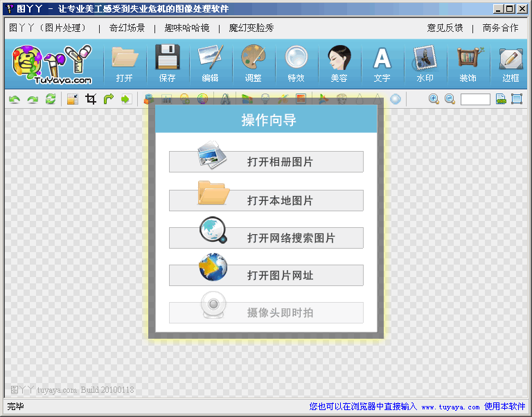The width and height of the screenshot is (532, 417).
Task: Open the 编辑 (Edit) tool
Action: 210,64
